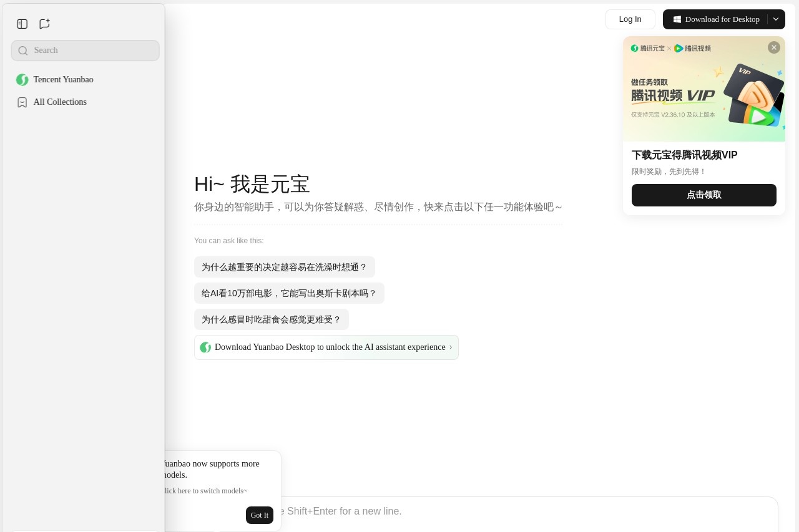Click the 限时奖励，先到先得 text
The width and height of the screenshot is (799, 532).
[669, 172]
